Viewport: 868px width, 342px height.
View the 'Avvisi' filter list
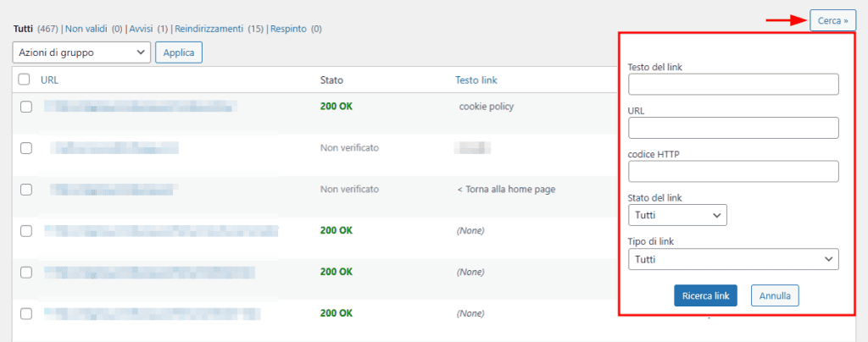[140, 28]
